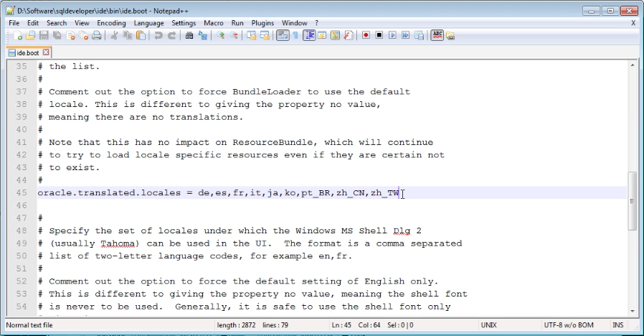Viewport: 644px width, 336px height.
Task: Expand the Settings menu
Action: (184, 23)
